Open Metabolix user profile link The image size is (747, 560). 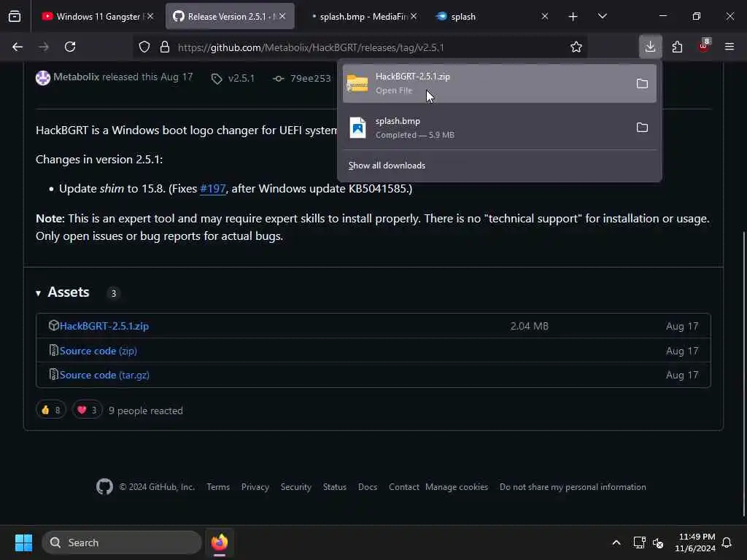pyautogui.click(x=76, y=77)
